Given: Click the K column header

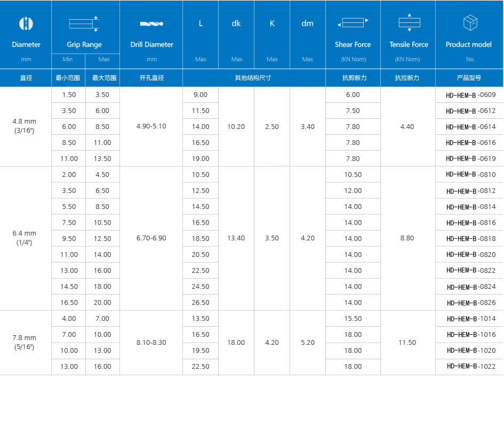Looking at the screenshot, I should (272, 23).
